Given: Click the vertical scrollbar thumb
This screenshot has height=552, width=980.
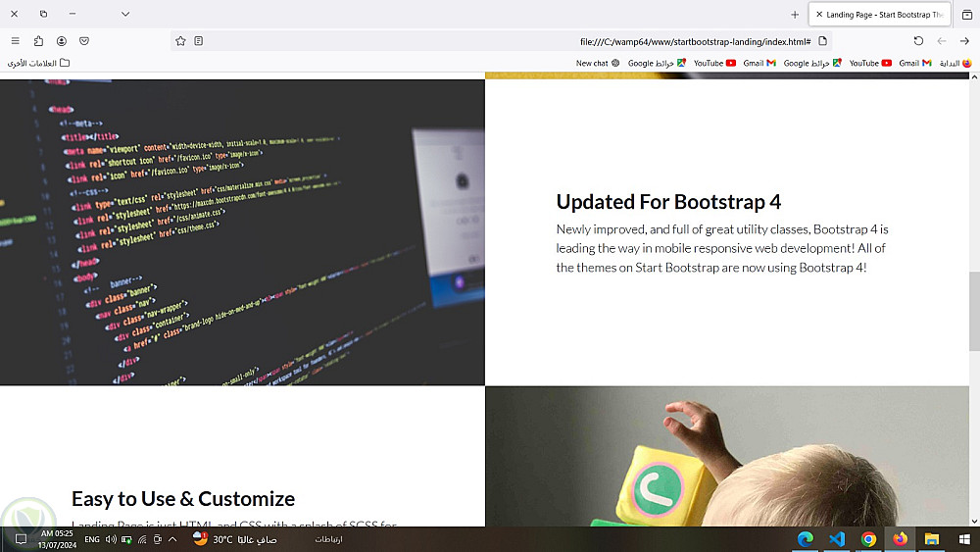Looking at the screenshot, I should (974, 312).
